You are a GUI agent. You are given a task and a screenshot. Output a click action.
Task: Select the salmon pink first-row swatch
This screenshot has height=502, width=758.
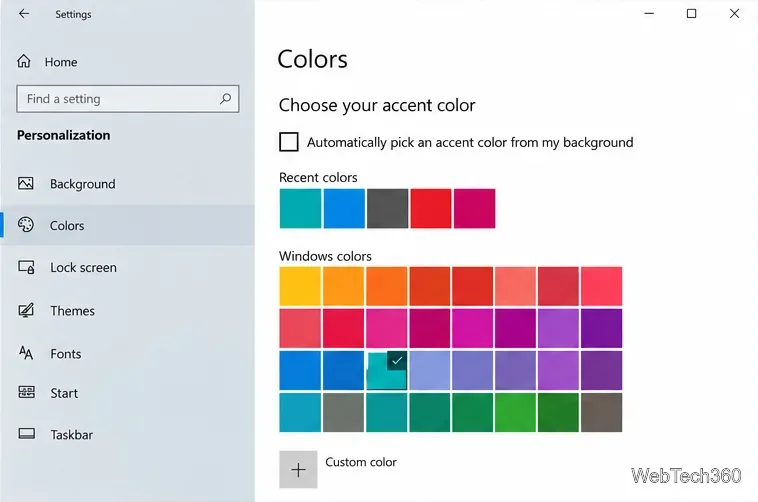click(x=515, y=286)
